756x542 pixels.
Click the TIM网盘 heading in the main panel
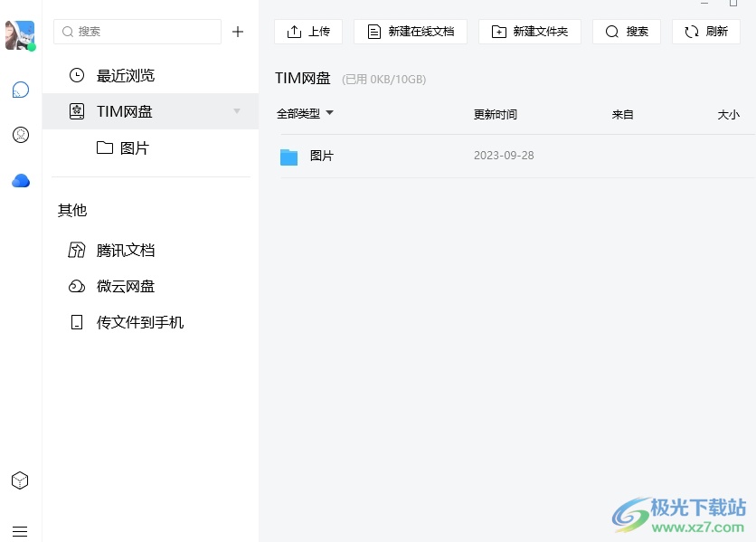(x=303, y=78)
